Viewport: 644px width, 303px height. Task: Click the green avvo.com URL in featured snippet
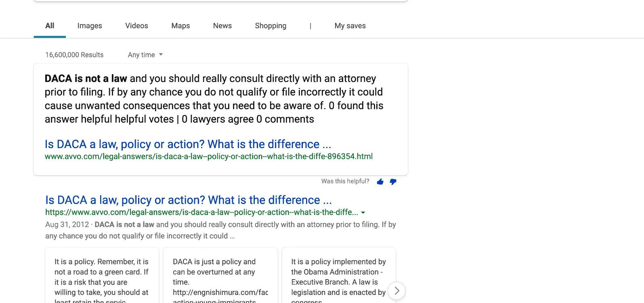pyautogui.click(x=208, y=157)
